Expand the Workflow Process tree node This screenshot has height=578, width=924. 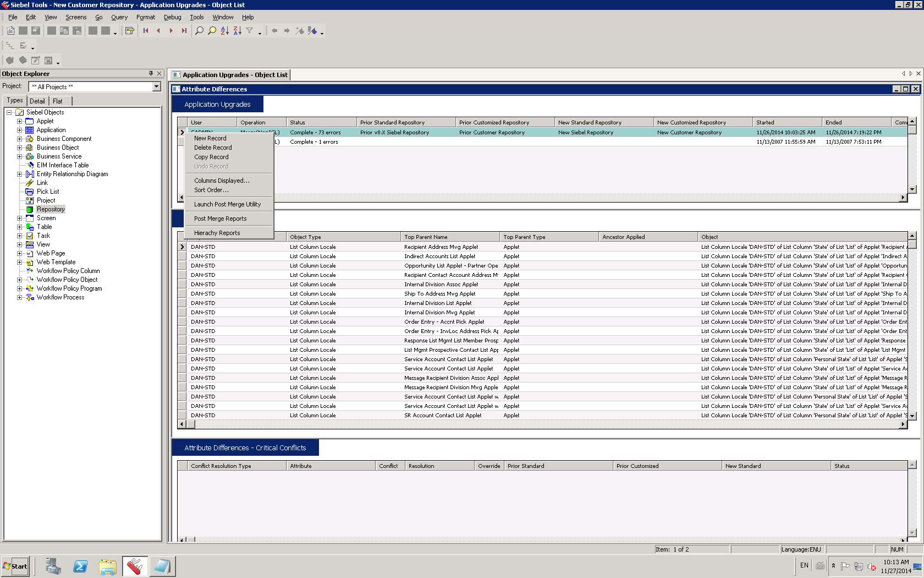click(19, 297)
